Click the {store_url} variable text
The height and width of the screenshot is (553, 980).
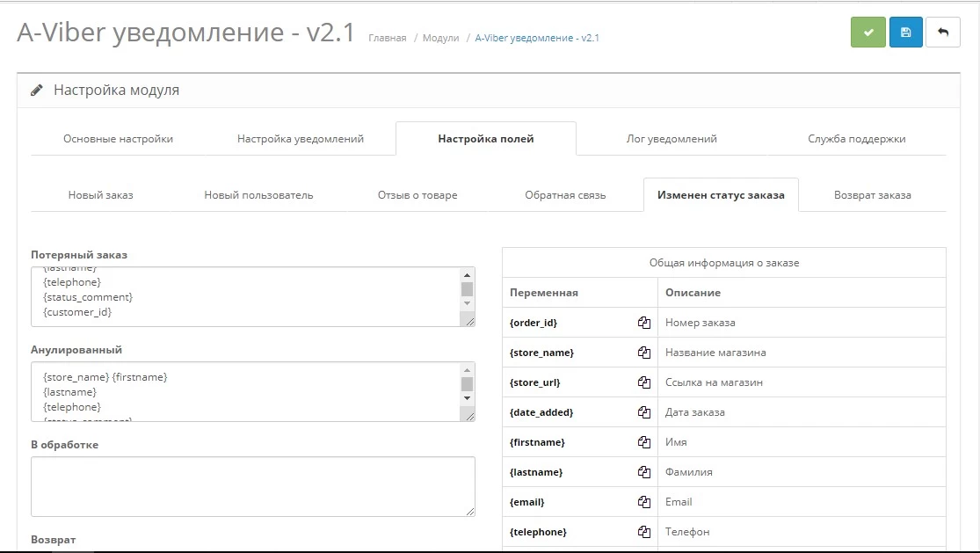tap(534, 382)
